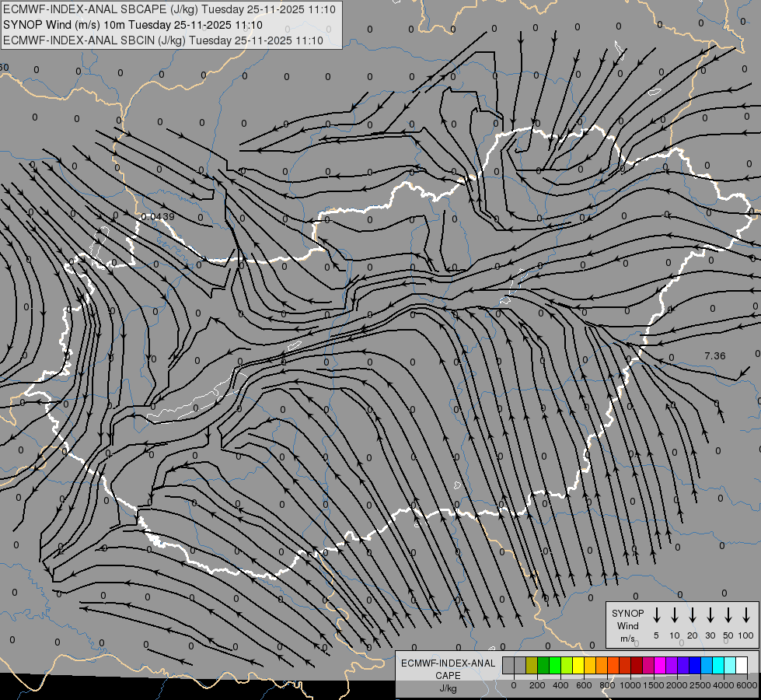Pick the 100 m/s wind arrow symbol
This screenshot has height=700, width=761.
click(x=746, y=615)
